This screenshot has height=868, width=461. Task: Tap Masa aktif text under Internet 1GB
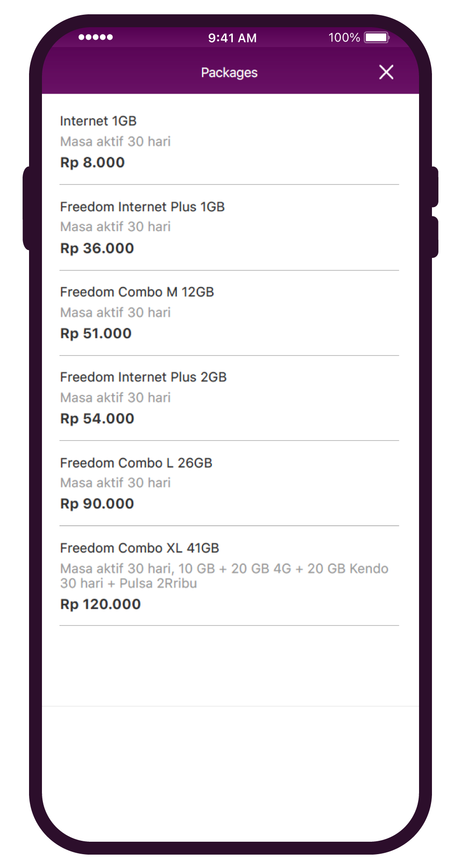pyautogui.click(x=115, y=141)
